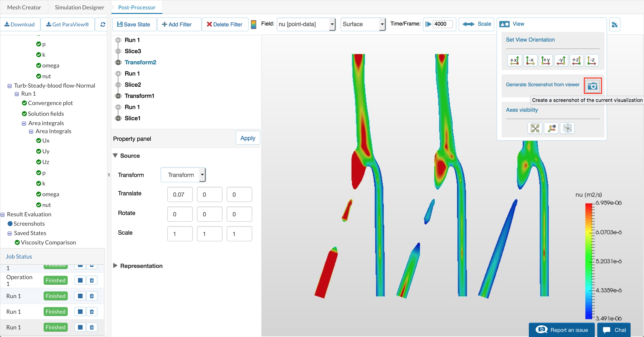The height and width of the screenshot is (337, 644).
Task: Set view orientation to +X
Action: click(x=514, y=60)
